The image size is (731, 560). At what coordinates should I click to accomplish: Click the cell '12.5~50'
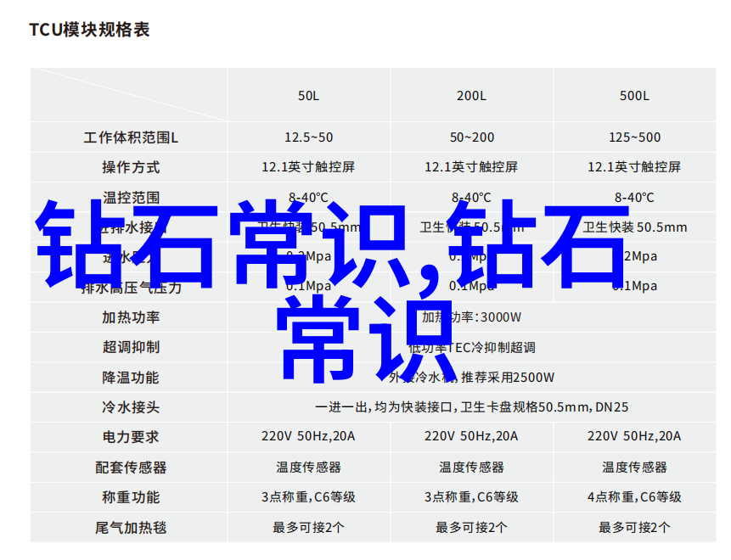[x=309, y=137]
